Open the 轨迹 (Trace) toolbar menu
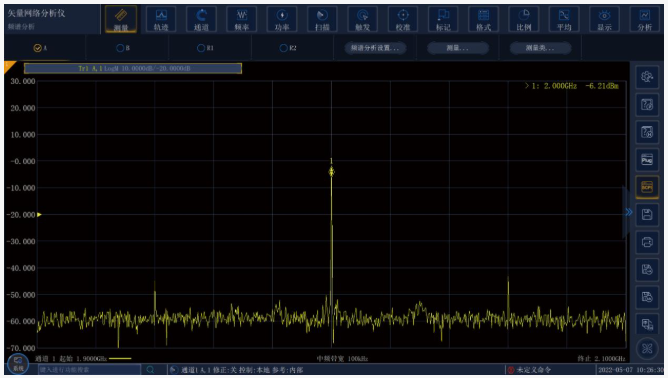 click(161, 19)
